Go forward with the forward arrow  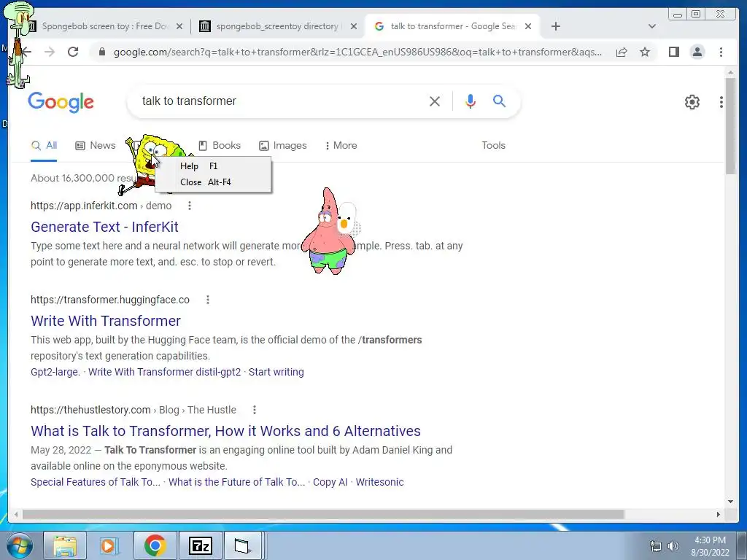(50, 52)
